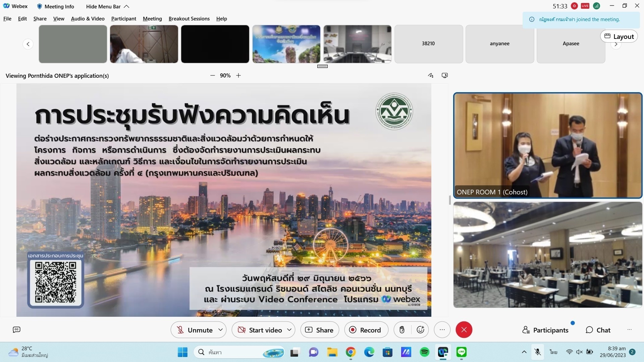Expand audio options arrow beside Unmute
The height and width of the screenshot is (362, 644).
click(220, 330)
